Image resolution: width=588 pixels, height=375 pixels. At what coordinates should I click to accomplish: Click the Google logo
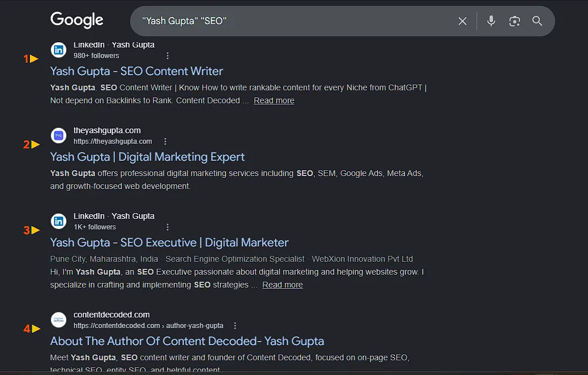pyautogui.click(x=77, y=20)
